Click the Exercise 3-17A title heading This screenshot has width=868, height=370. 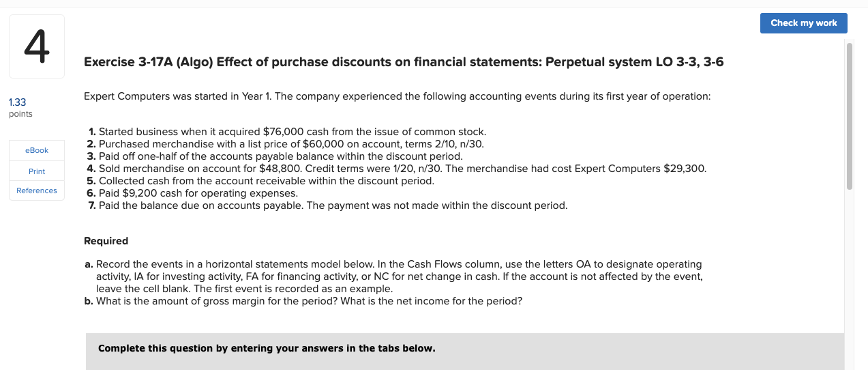point(404,62)
